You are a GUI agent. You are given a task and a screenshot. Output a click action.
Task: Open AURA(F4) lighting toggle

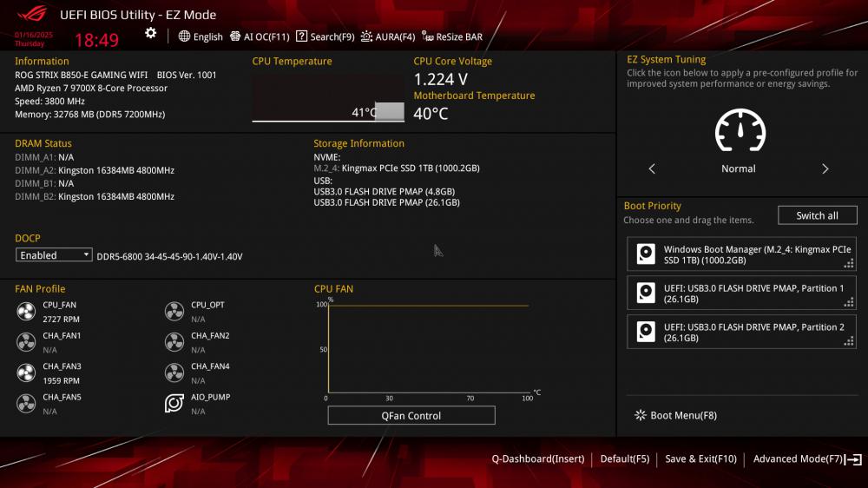[x=387, y=36]
